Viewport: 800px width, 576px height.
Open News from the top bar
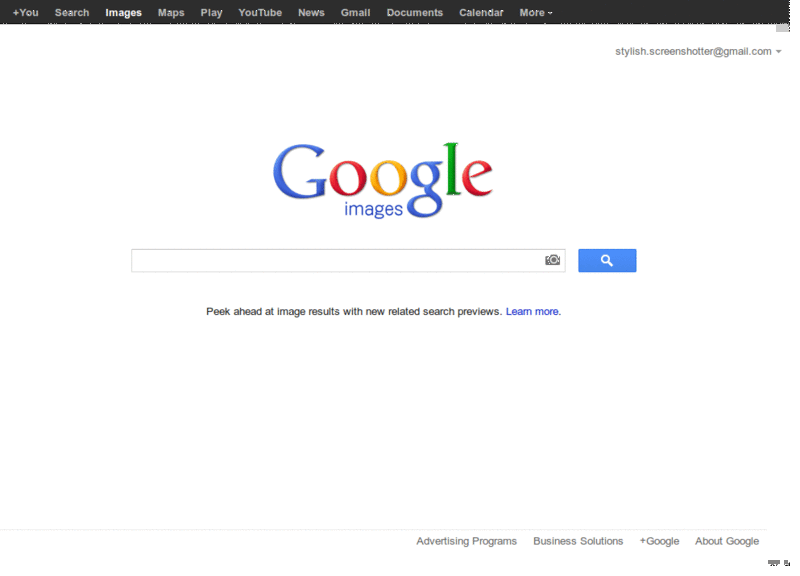311,13
